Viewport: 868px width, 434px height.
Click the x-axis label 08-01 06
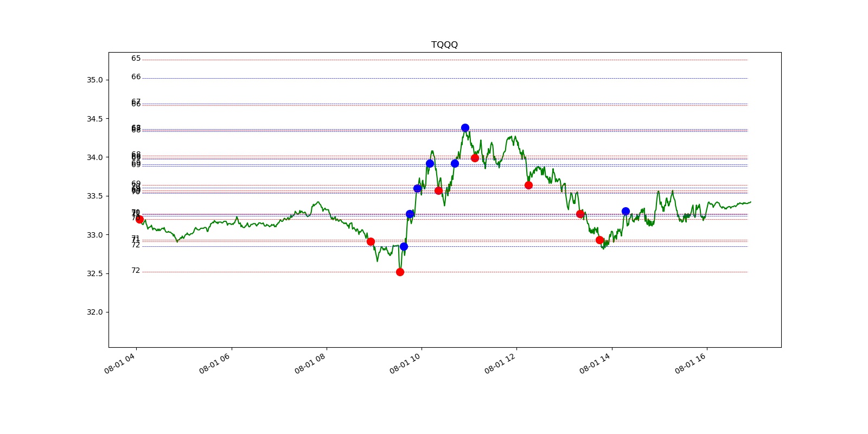(x=215, y=363)
